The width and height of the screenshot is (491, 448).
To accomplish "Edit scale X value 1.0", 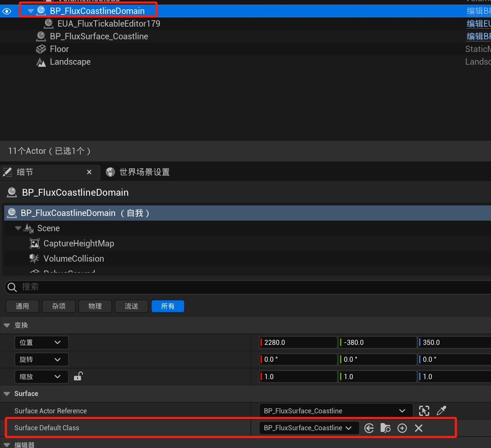I will 299,377.
